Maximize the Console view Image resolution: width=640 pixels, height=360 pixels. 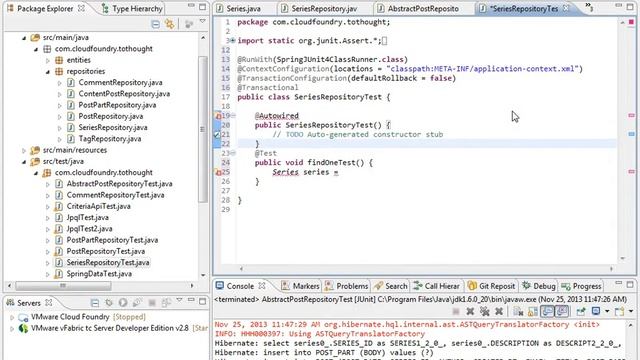pos(630,284)
